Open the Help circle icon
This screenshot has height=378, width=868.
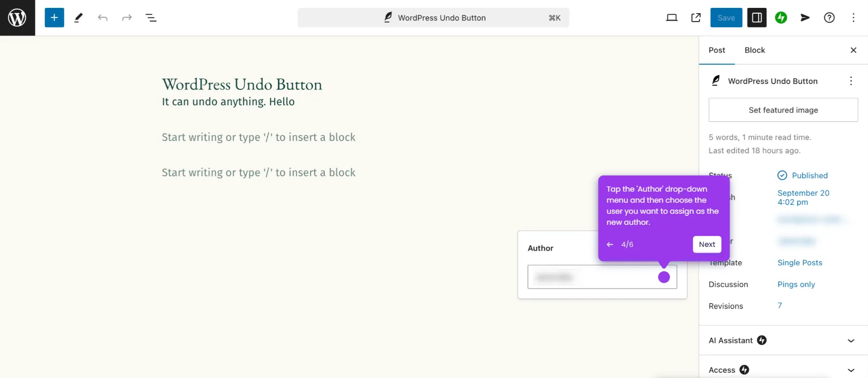click(830, 18)
